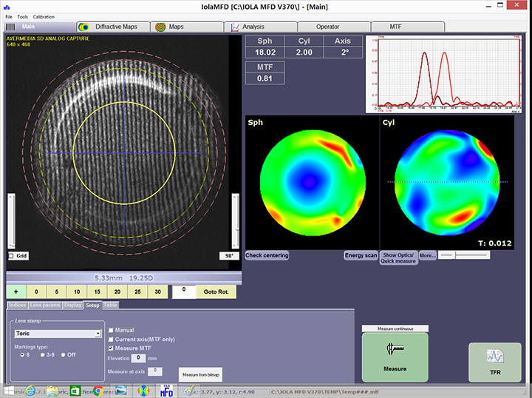Select rotation preset 5
532x398 pixels.
[x=57, y=291]
